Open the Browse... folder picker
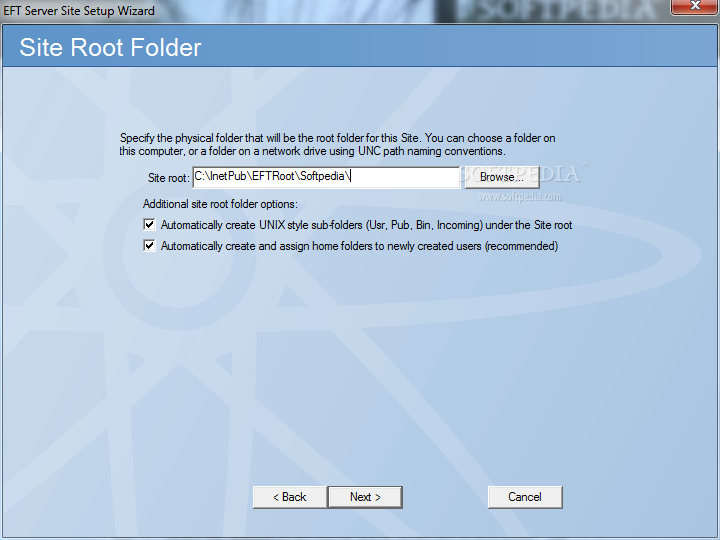The width and height of the screenshot is (720, 540). tap(502, 177)
